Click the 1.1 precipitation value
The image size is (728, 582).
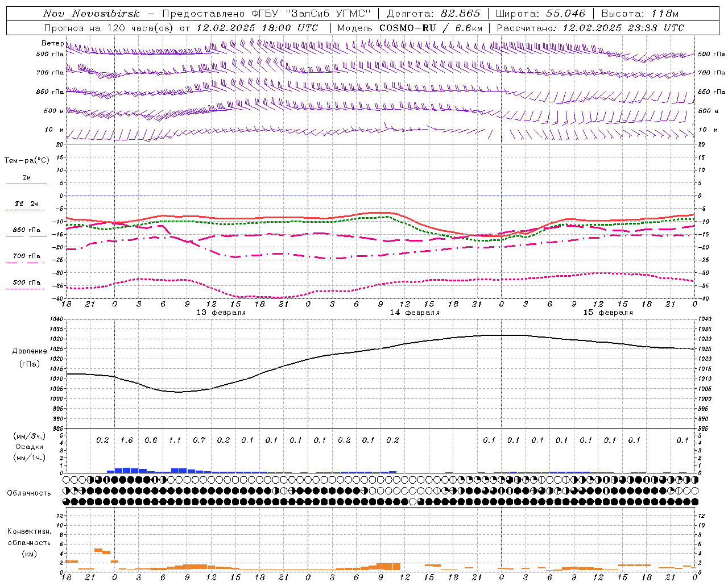point(175,440)
